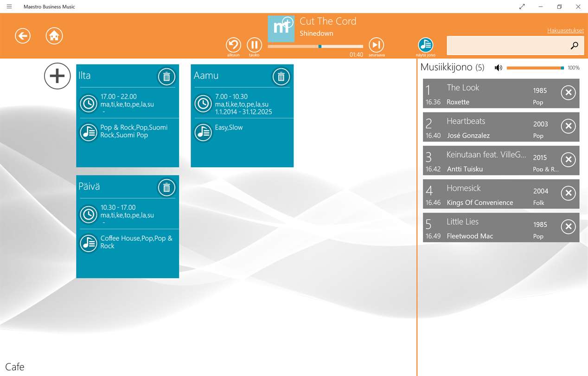Screen dimensions: 588x376
Task: Open the music genre icon in Aamu card
Action: tap(203, 132)
